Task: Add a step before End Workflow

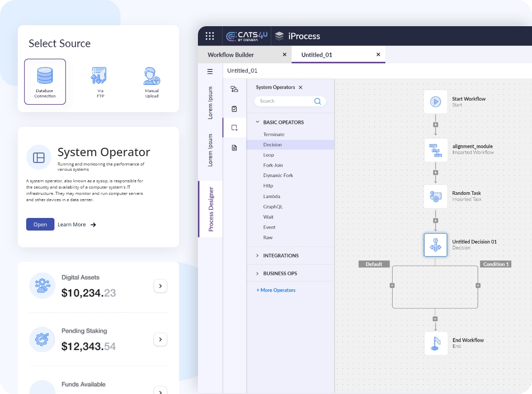Action: tap(435, 319)
